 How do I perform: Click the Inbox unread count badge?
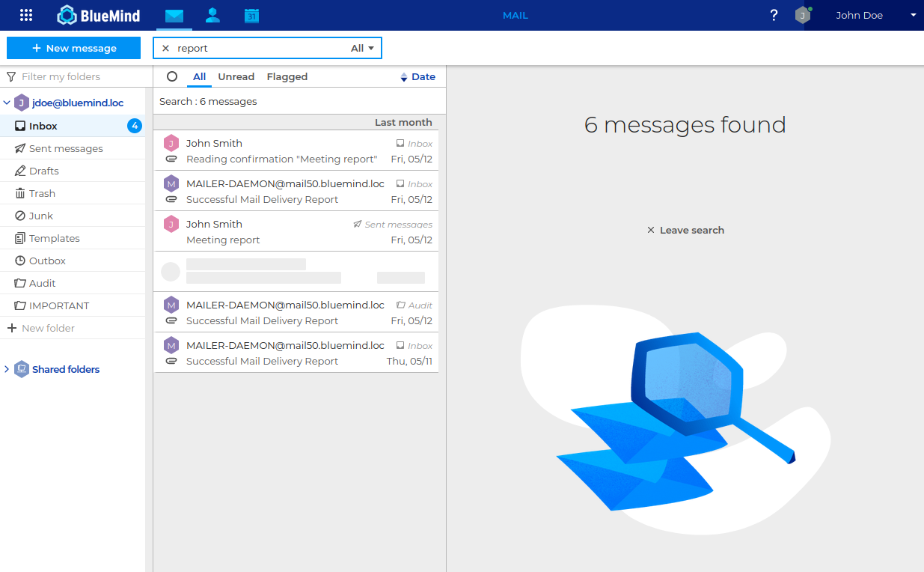[135, 126]
